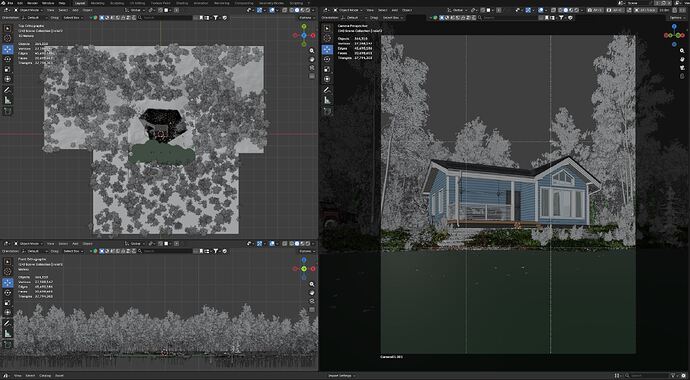Toggle X-ray in the top viewport header
Image resolution: width=690 pixels, height=380 pixels.
pyautogui.click(x=286, y=10)
